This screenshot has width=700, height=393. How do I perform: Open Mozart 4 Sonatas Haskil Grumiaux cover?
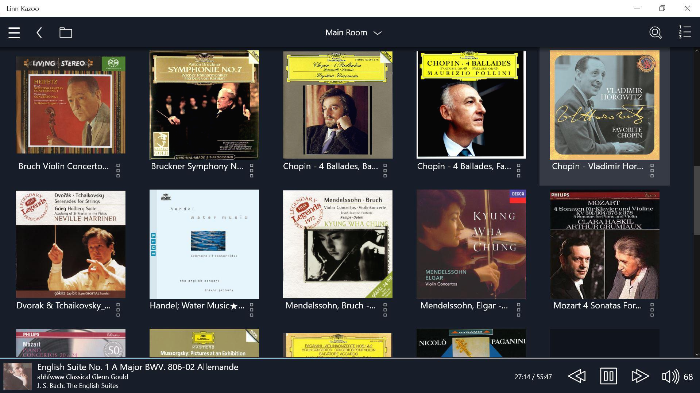point(604,245)
